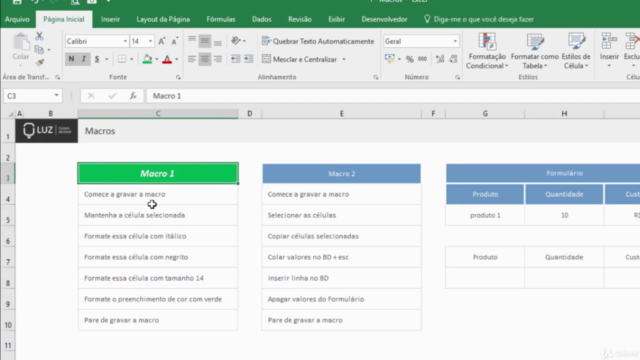Image resolution: width=640 pixels, height=360 pixels.
Task: Open Fonte dialog launcher
Action: point(178,77)
